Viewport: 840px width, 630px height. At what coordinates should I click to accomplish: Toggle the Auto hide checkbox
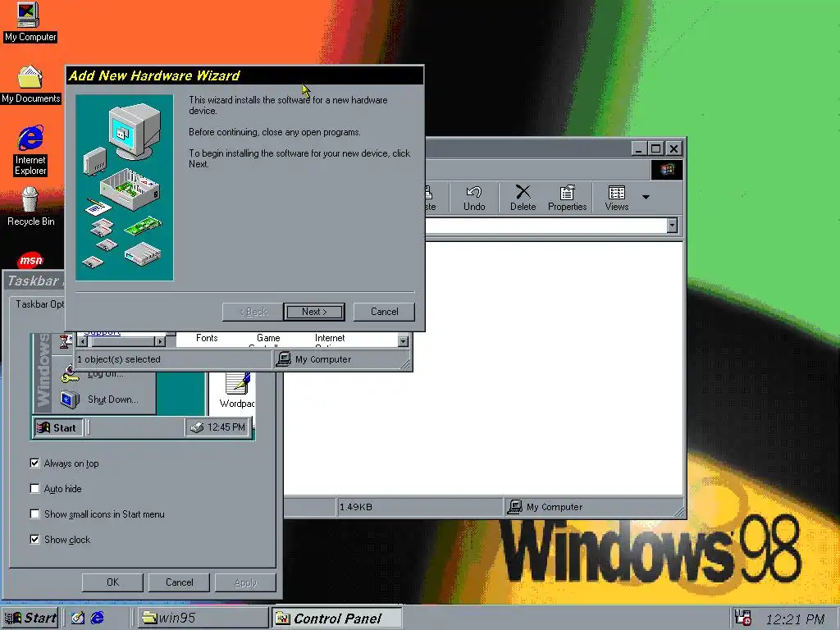click(34, 489)
